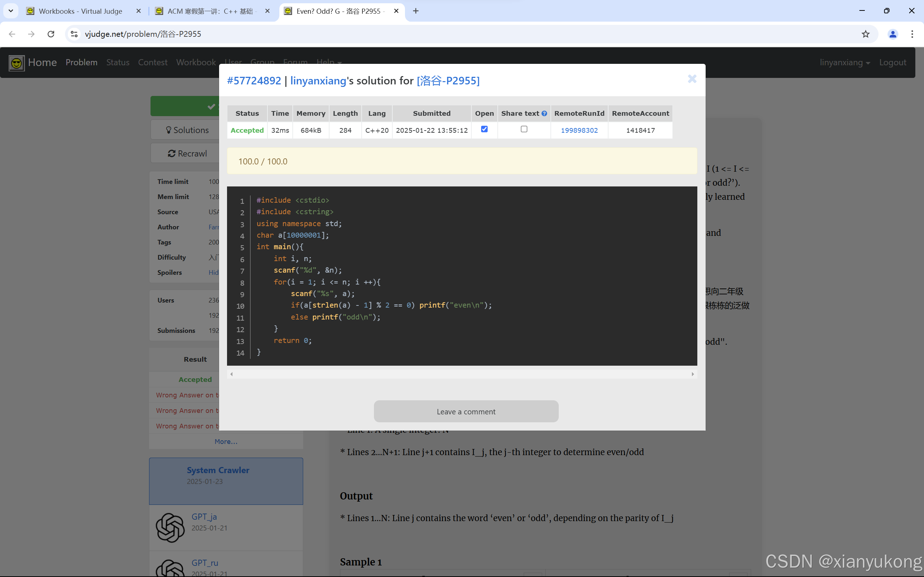924x577 pixels.
Task: Open the Chrome three-dot menu
Action: (912, 34)
